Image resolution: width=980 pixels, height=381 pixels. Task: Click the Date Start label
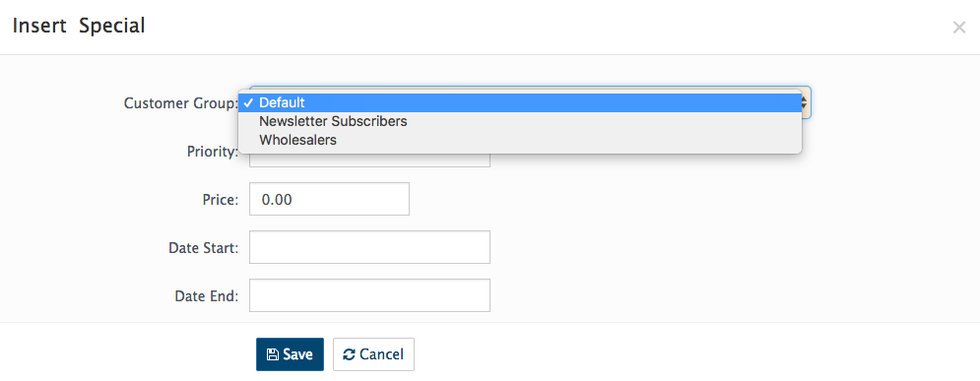(204, 248)
